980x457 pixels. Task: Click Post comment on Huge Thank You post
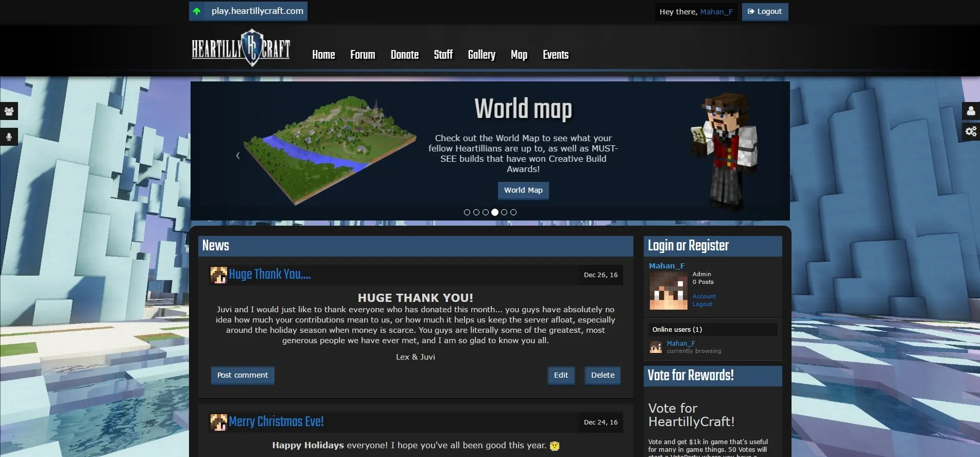(243, 375)
